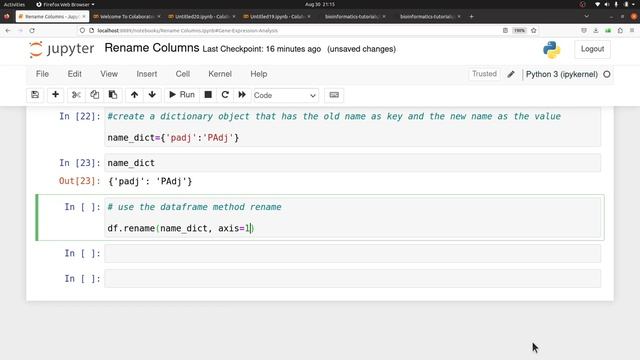Open the Firefox hamburger application menu
640x360 pixels.
tap(632, 31)
